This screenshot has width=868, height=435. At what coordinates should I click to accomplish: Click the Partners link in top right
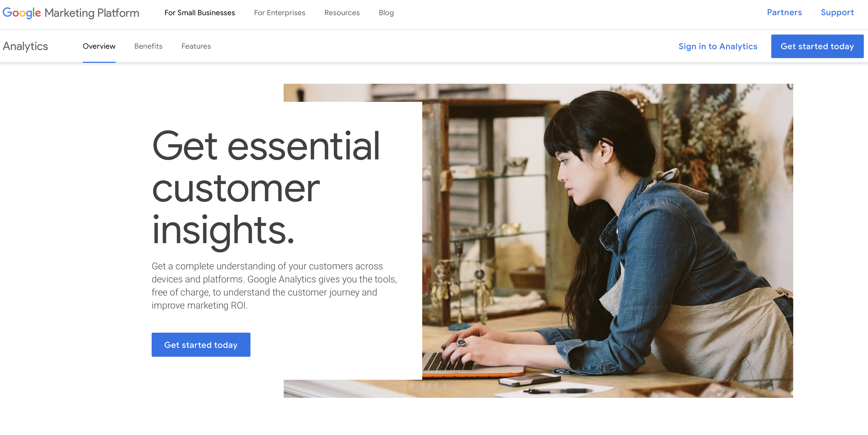coord(784,13)
